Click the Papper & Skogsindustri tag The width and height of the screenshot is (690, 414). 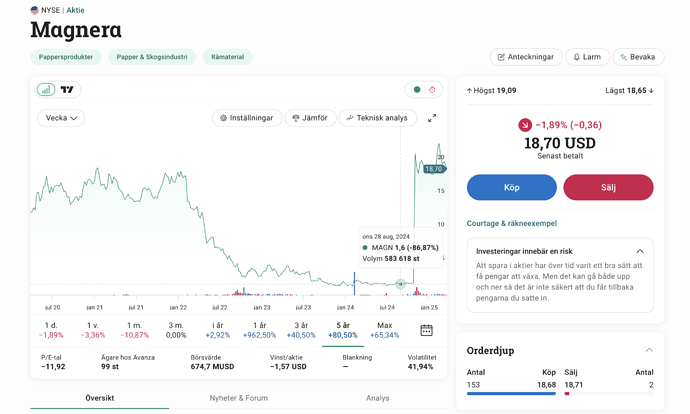[x=152, y=57]
